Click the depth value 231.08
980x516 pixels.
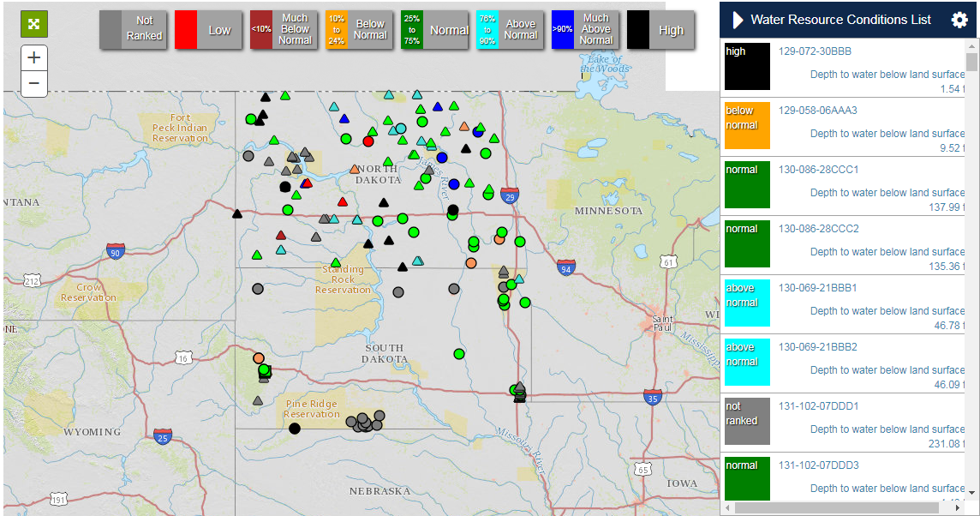[944, 443]
